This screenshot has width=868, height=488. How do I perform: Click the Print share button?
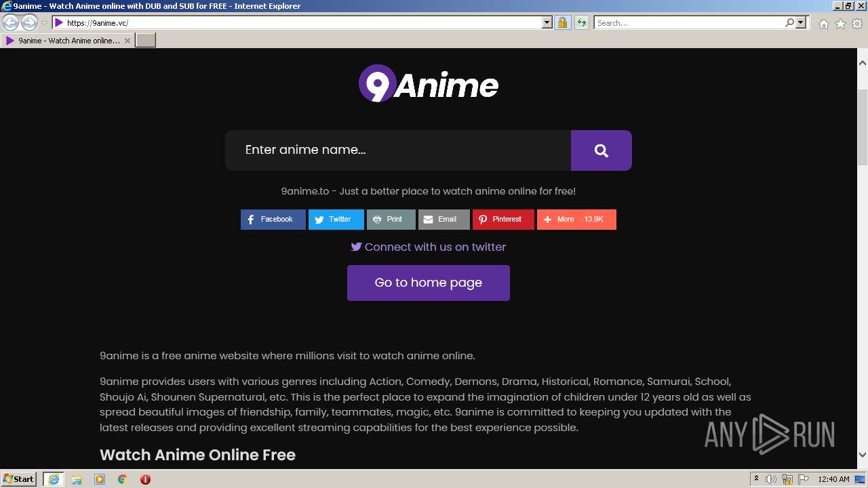391,220
